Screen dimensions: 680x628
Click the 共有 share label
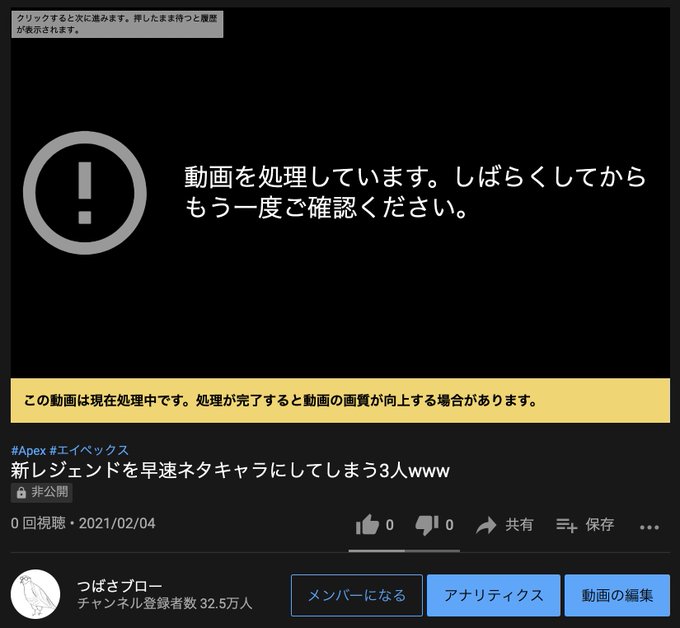(519, 525)
